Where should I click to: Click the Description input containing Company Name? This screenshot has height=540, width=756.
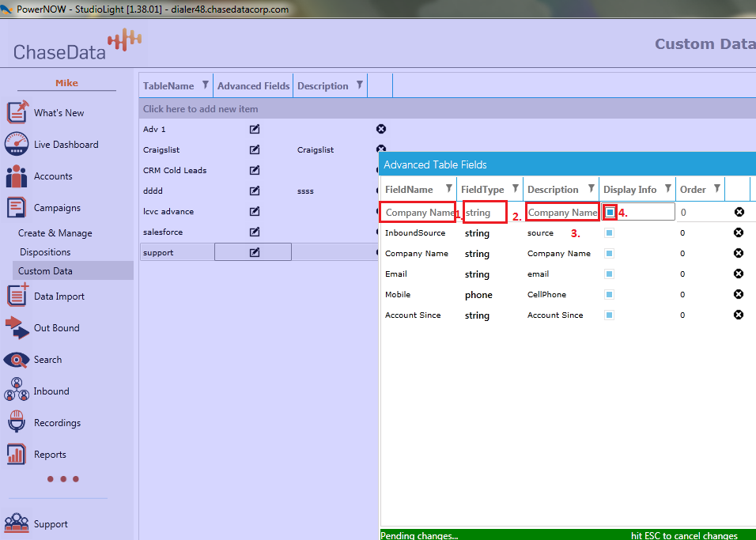[x=561, y=213]
